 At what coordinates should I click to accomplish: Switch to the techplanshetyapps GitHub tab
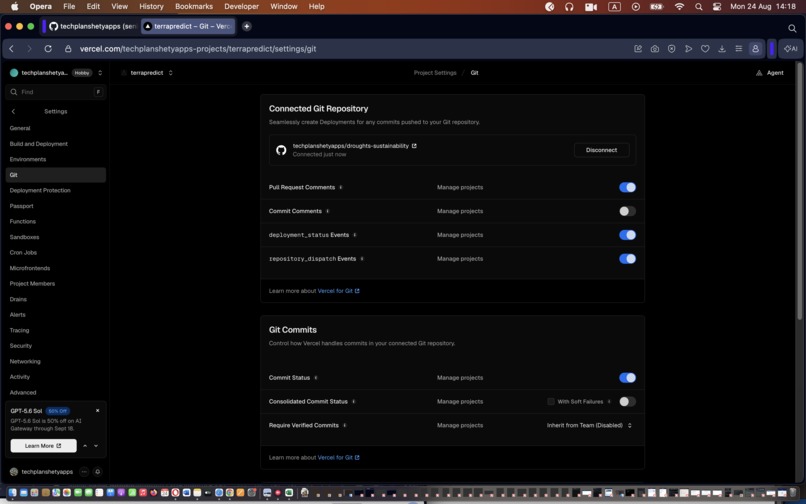93,26
